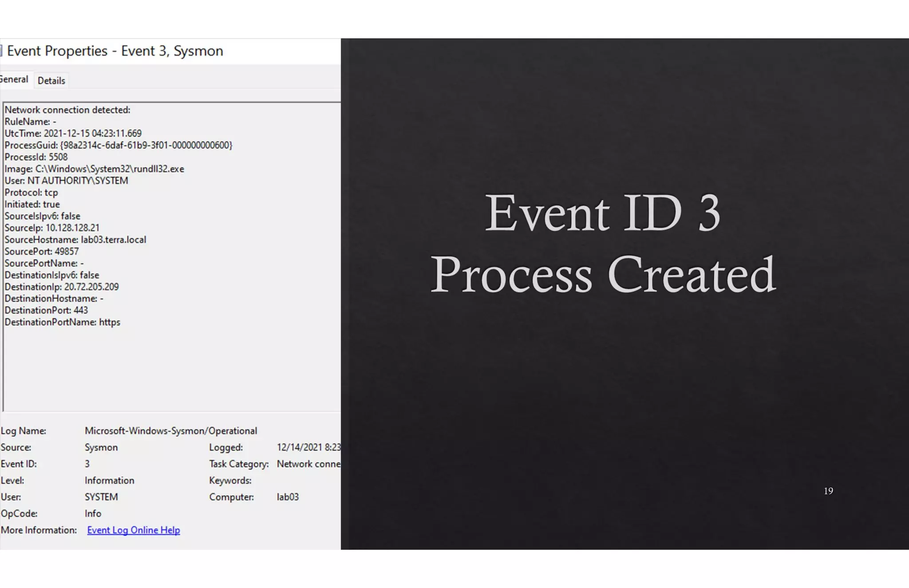Click the Source value Sysmon
This screenshot has height=588, width=909.
(101, 447)
